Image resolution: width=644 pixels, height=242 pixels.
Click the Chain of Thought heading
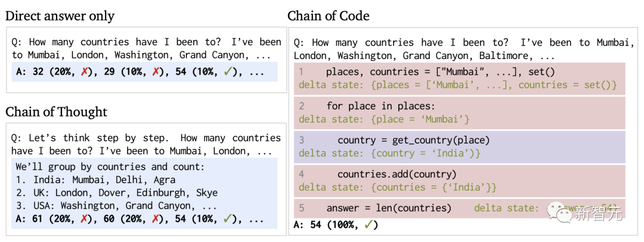(56, 111)
